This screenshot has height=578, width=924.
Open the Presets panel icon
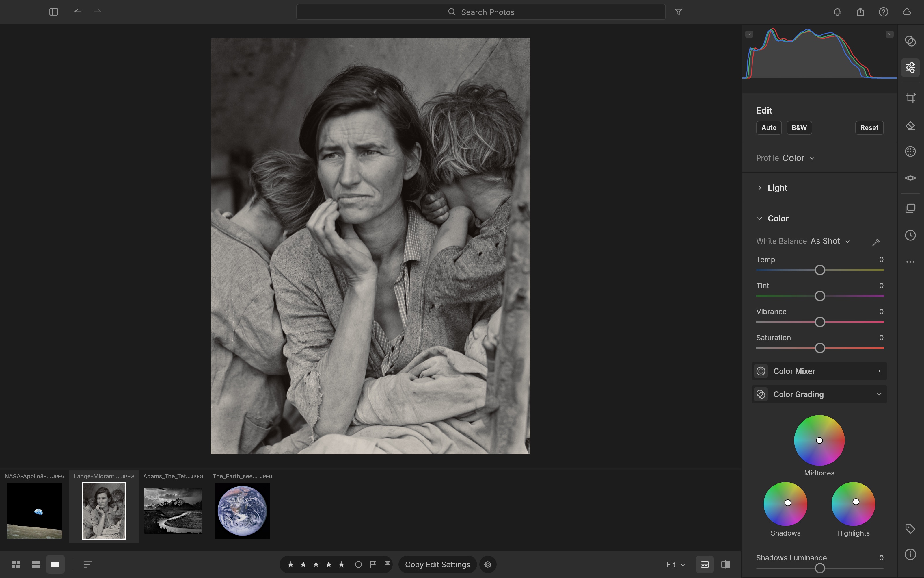[x=910, y=41]
